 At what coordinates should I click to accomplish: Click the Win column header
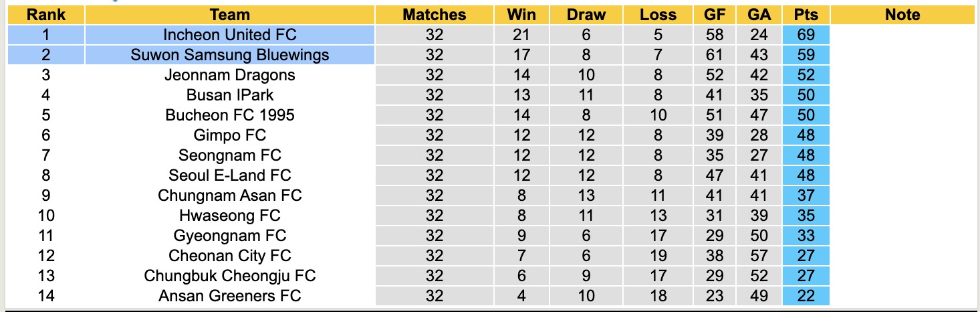coord(521,15)
